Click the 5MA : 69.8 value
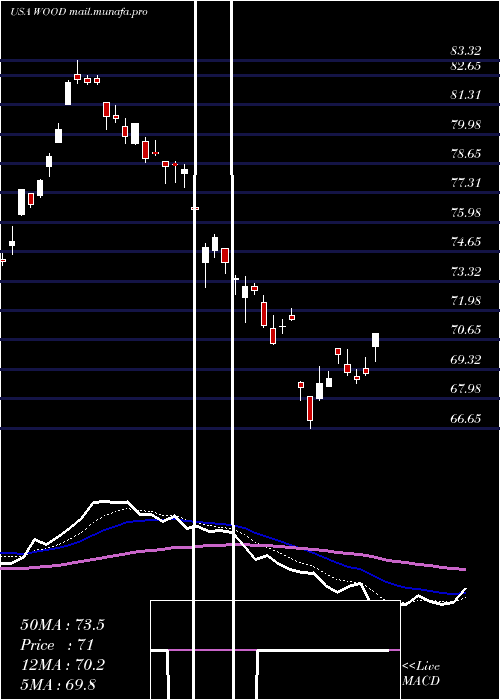This screenshot has width=500, height=700. [x=58, y=684]
